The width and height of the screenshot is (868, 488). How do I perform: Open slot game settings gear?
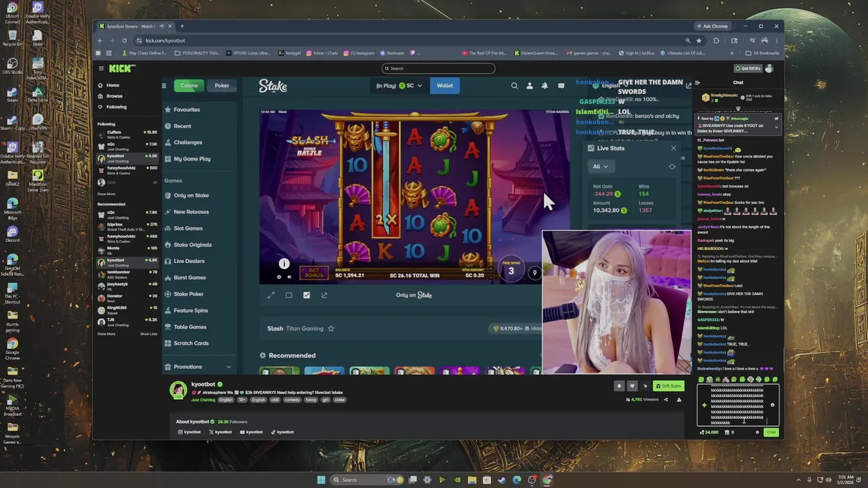(x=279, y=277)
